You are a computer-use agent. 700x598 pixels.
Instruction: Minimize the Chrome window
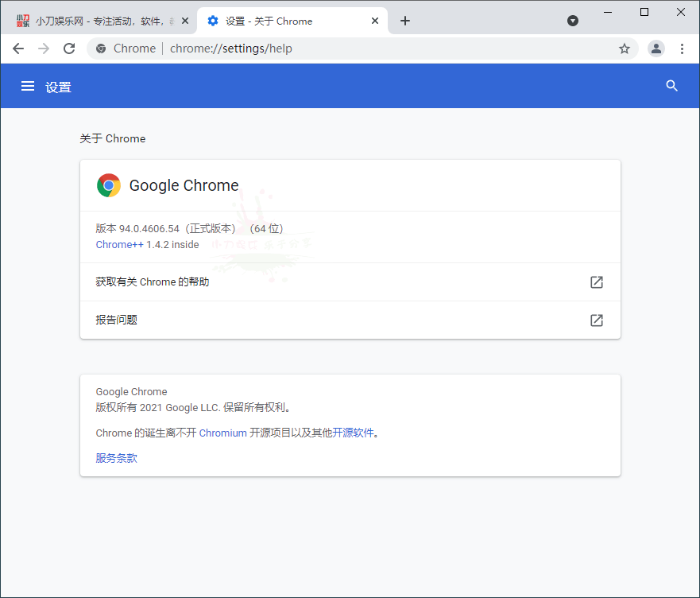(x=608, y=12)
